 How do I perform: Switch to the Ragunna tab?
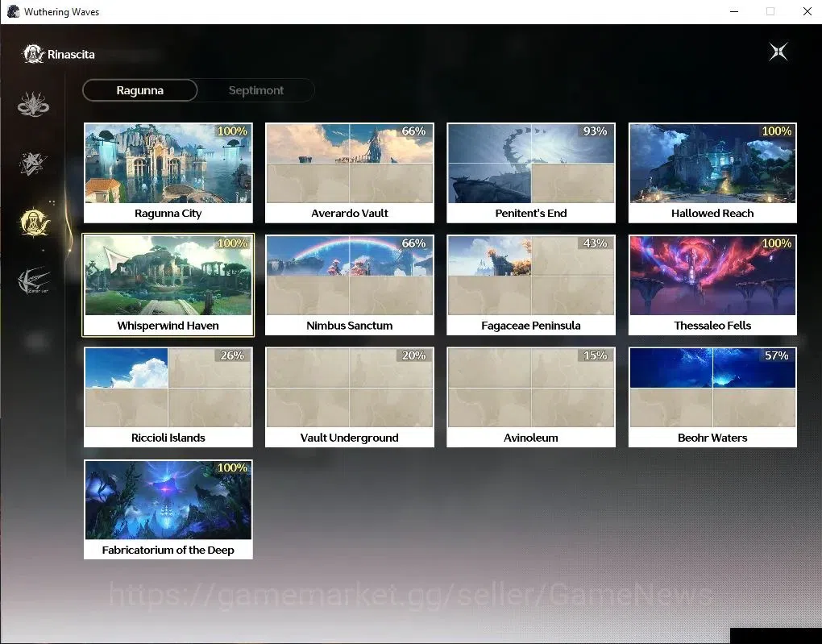(x=140, y=90)
